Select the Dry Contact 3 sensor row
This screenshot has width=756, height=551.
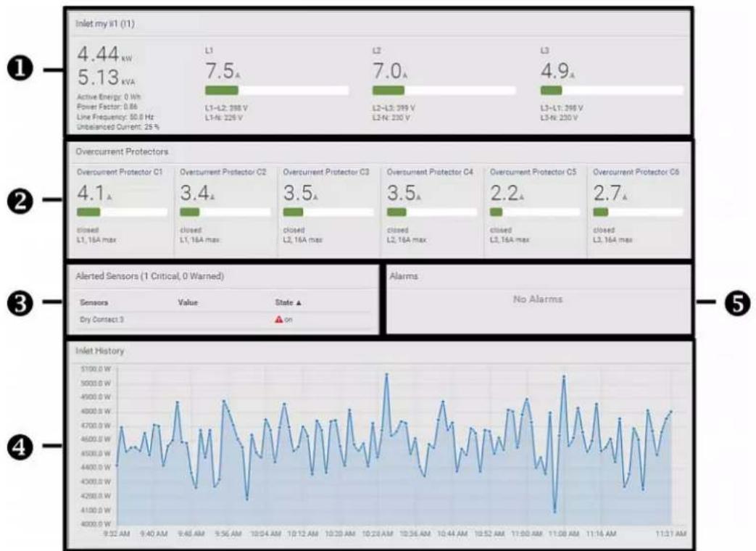(224, 320)
